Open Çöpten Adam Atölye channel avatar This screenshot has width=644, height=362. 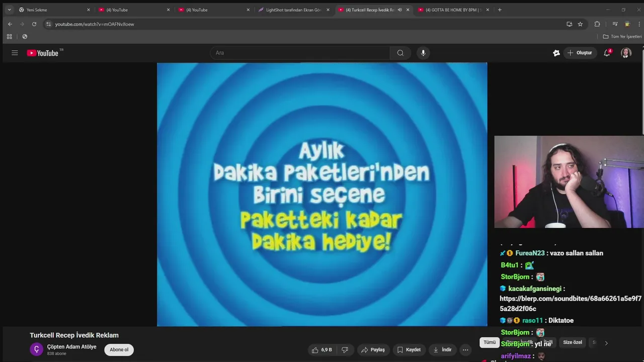(36, 349)
